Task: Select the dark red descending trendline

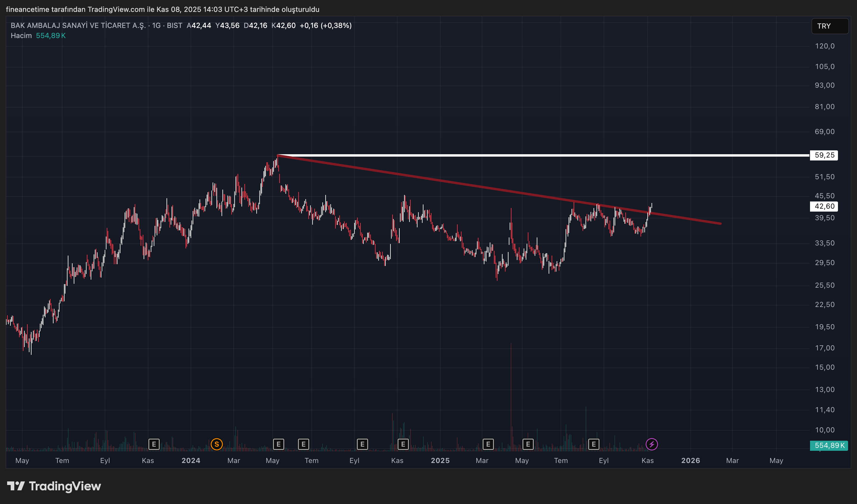Action: tap(442, 181)
